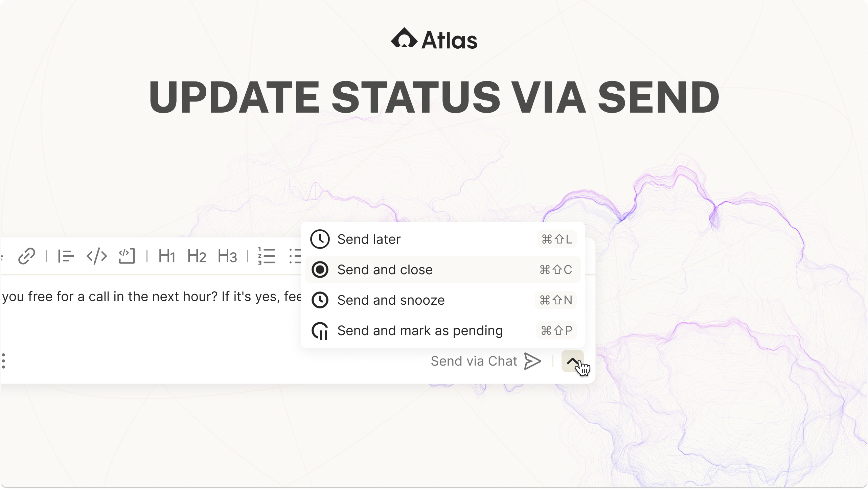Apply blockquote formatting from the toolbar
This screenshot has height=489, width=868.
click(x=66, y=256)
